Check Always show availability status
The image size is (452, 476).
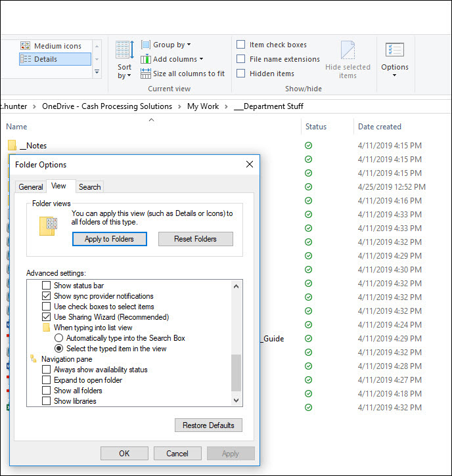(46, 370)
